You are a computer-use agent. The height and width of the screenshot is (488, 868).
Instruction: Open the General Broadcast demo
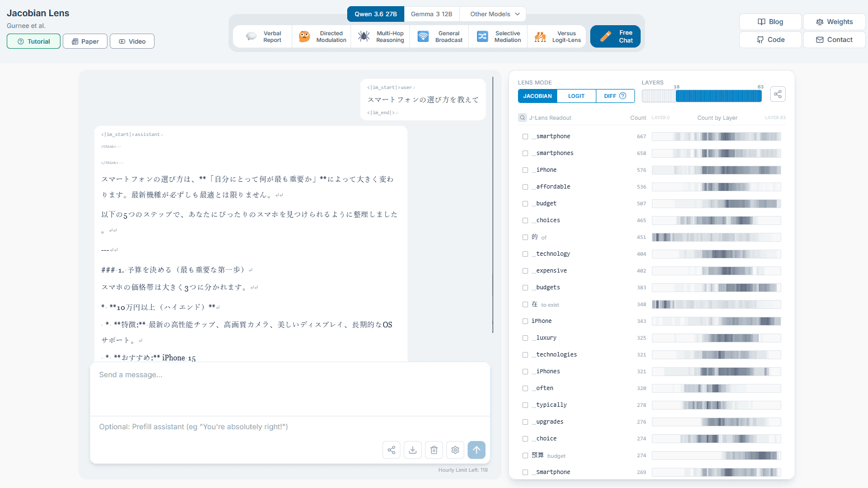[x=440, y=37]
